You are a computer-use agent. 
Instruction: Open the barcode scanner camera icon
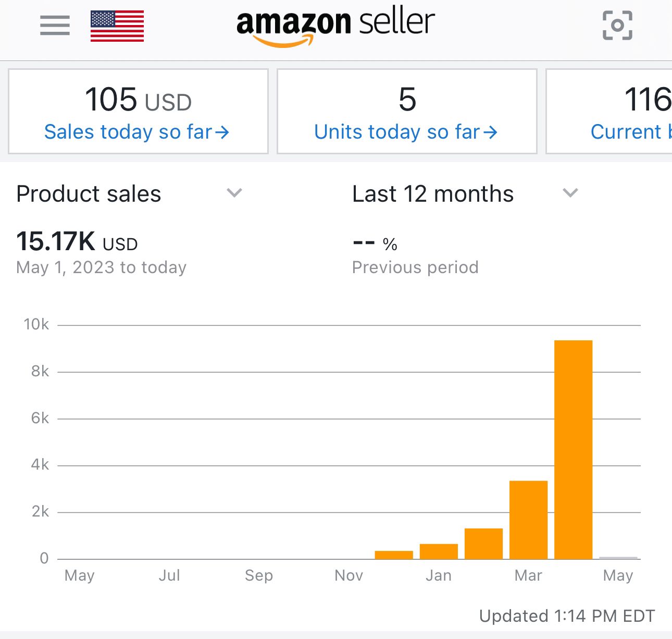coord(617,26)
